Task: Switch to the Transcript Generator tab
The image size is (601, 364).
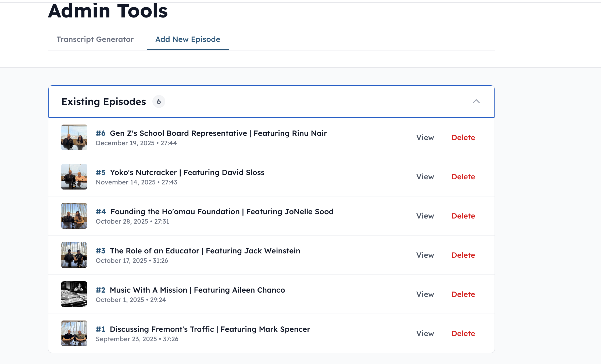Action: tap(95, 39)
